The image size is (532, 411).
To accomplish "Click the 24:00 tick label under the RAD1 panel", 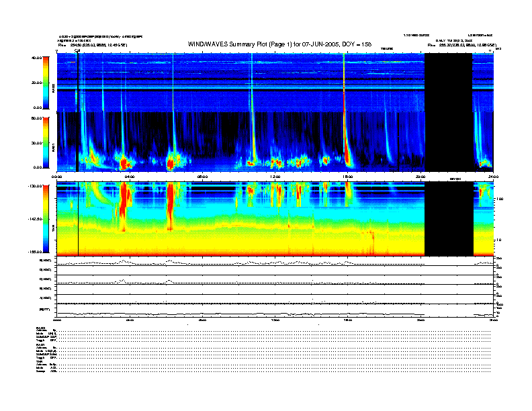I will click(493, 177).
